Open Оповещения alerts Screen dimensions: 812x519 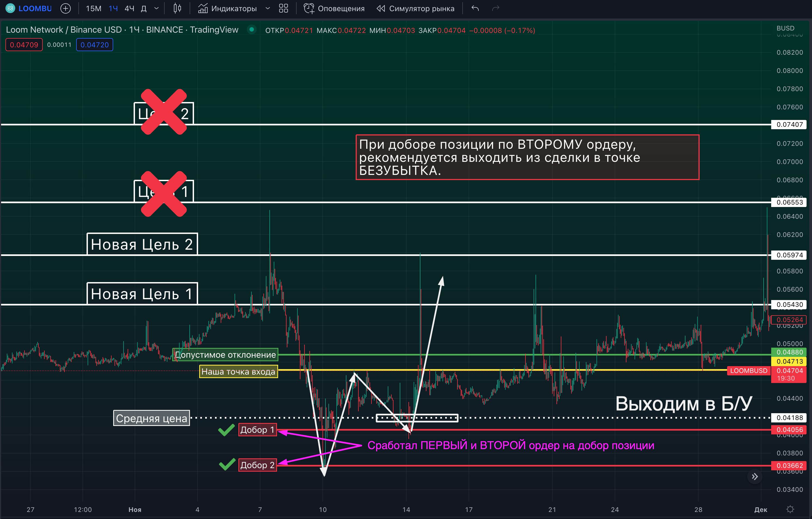click(334, 8)
